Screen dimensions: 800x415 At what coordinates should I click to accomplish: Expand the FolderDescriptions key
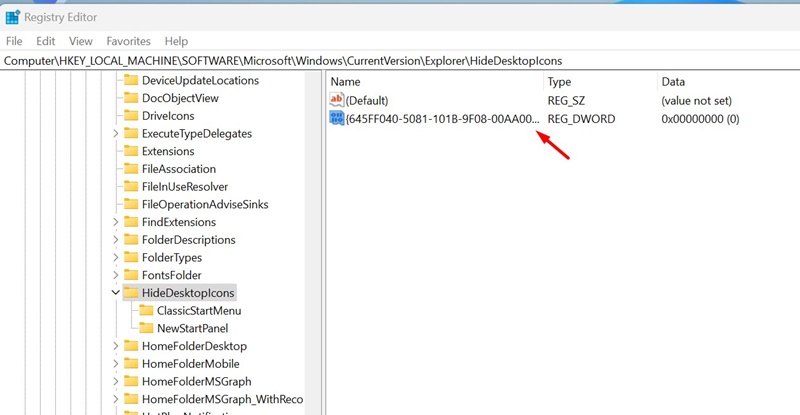tap(115, 239)
